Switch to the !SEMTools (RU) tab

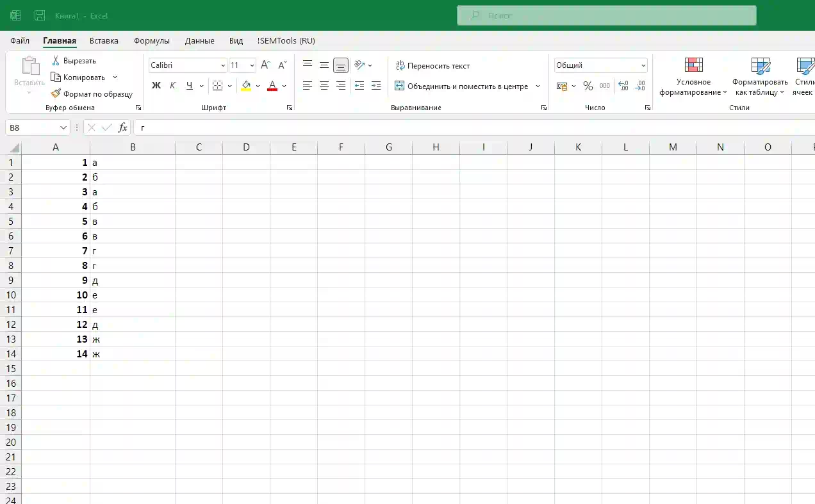coord(286,40)
